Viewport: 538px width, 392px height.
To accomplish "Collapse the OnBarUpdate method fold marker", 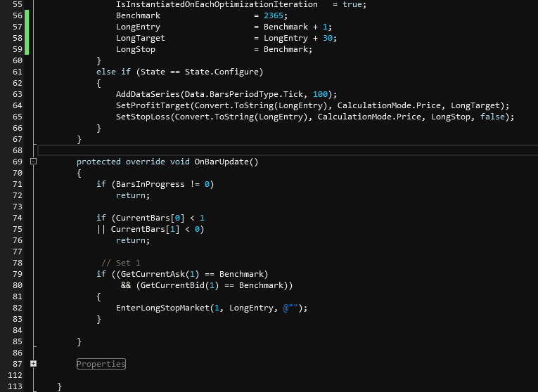I will point(33,162).
